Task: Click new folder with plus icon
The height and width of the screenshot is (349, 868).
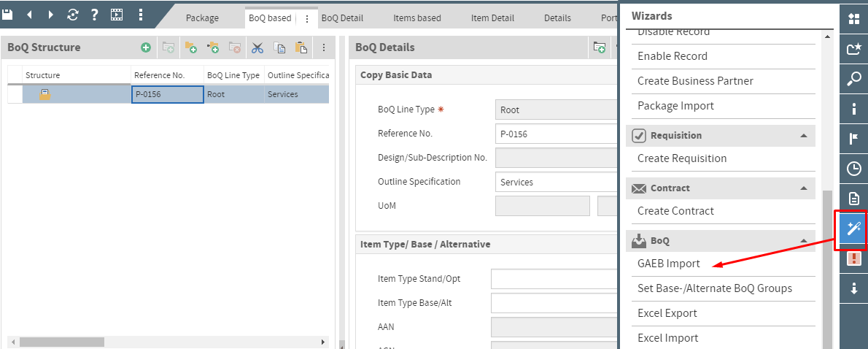Action: (191, 47)
